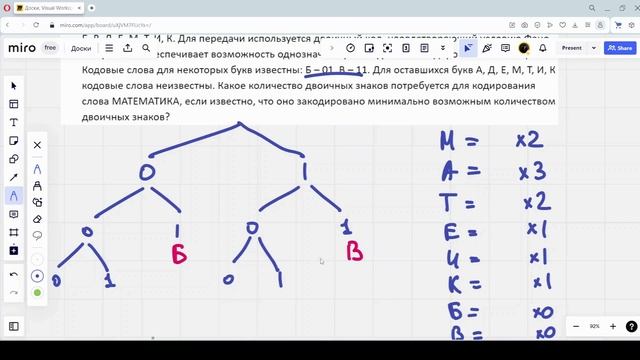Pick the white pen color swatch
The height and width of the screenshot is (360, 640).
pos(37,259)
